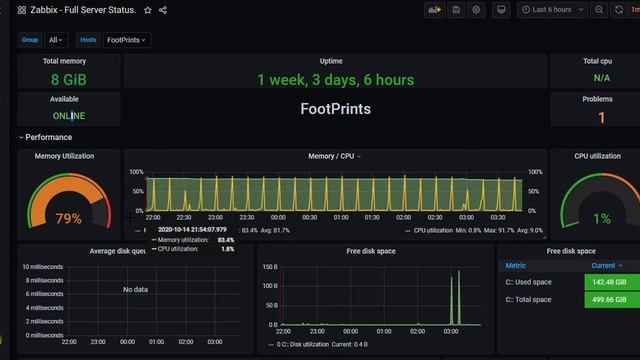Click the Uptime panel title
This screenshot has width=640, height=360.
[331, 61]
